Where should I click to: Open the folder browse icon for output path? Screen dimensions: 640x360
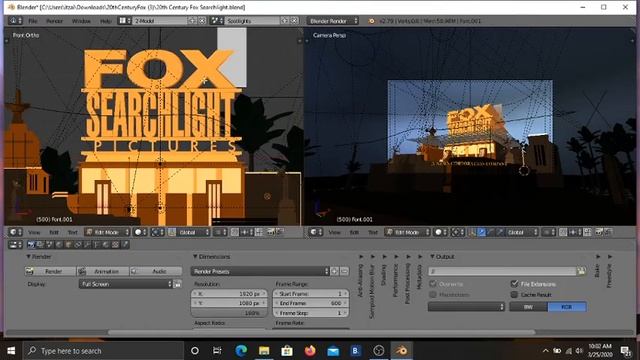click(582, 271)
